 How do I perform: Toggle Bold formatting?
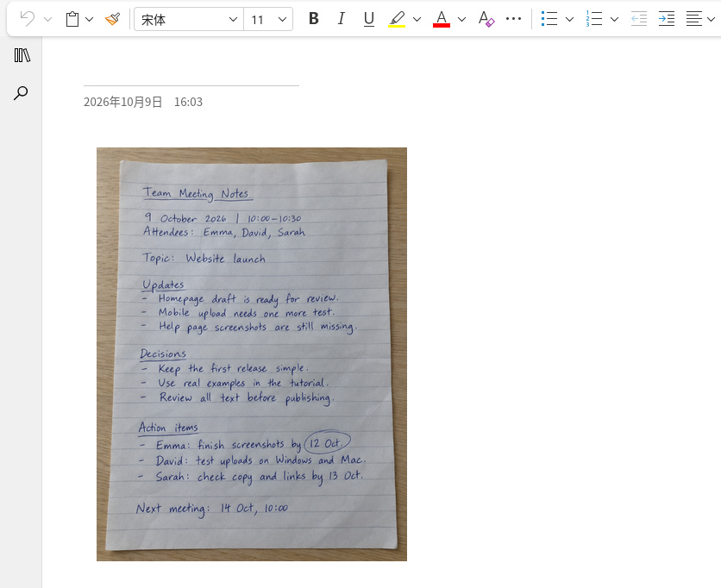click(x=314, y=19)
